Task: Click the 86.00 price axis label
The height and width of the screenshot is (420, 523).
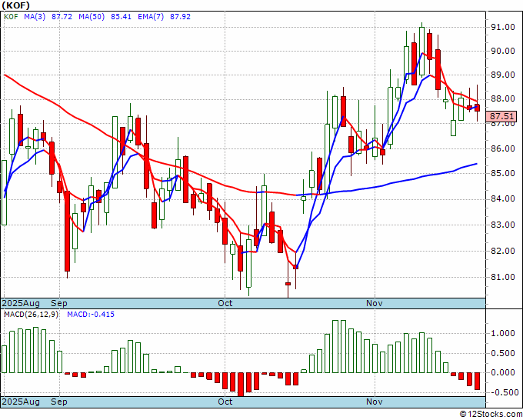Action: (x=503, y=148)
